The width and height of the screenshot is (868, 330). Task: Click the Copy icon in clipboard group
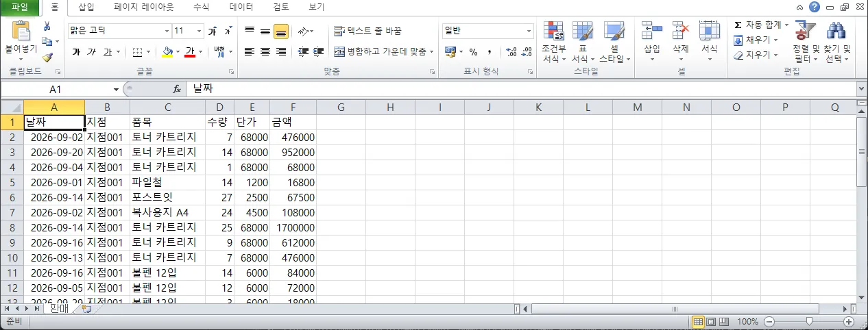point(47,41)
